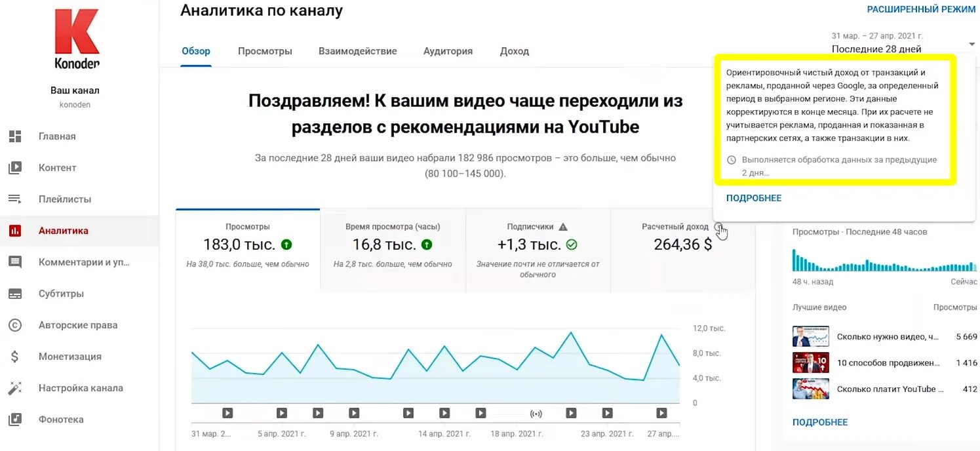Switch to the Обзор tab

pos(196,51)
